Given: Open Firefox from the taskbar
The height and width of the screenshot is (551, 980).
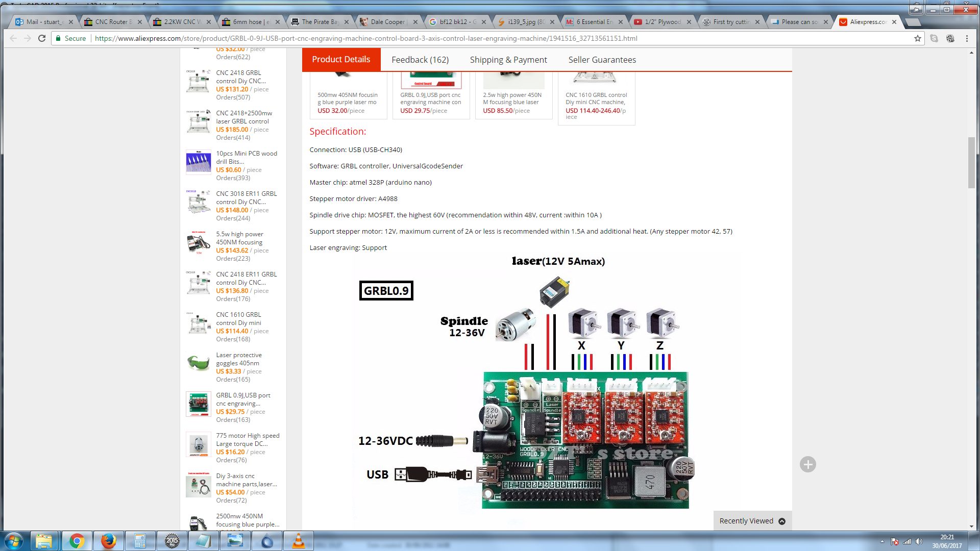Looking at the screenshot, I should [108, 541].
